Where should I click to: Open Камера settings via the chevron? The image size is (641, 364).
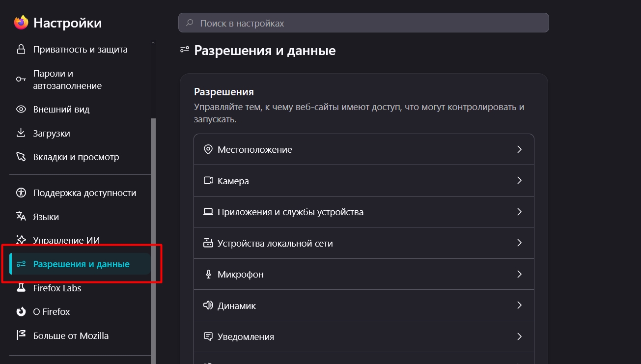pos(519,180)
